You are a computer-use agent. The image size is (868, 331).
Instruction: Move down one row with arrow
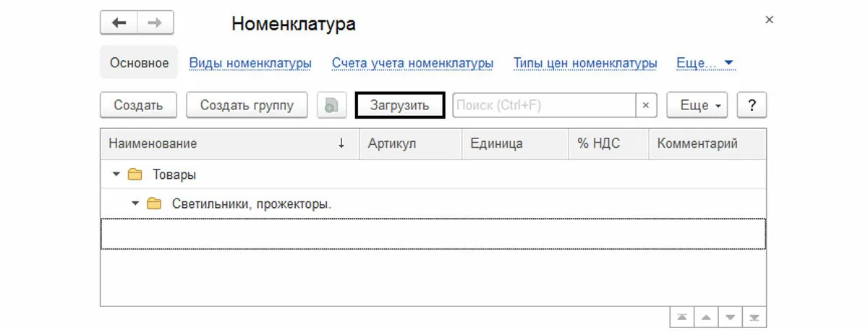click(x=731, y=318)
